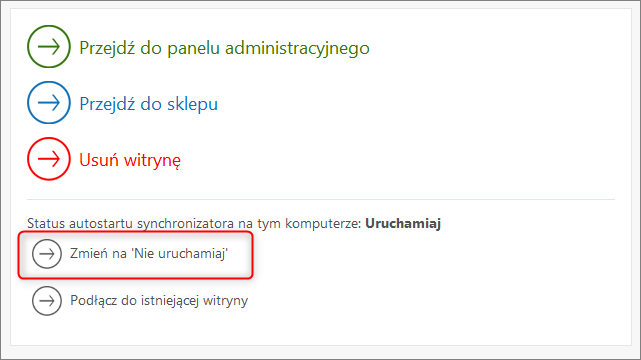
Task: Click gray arrow icon beside 'Nie uruchamiaj'
Action: click(x=47, y=254)
